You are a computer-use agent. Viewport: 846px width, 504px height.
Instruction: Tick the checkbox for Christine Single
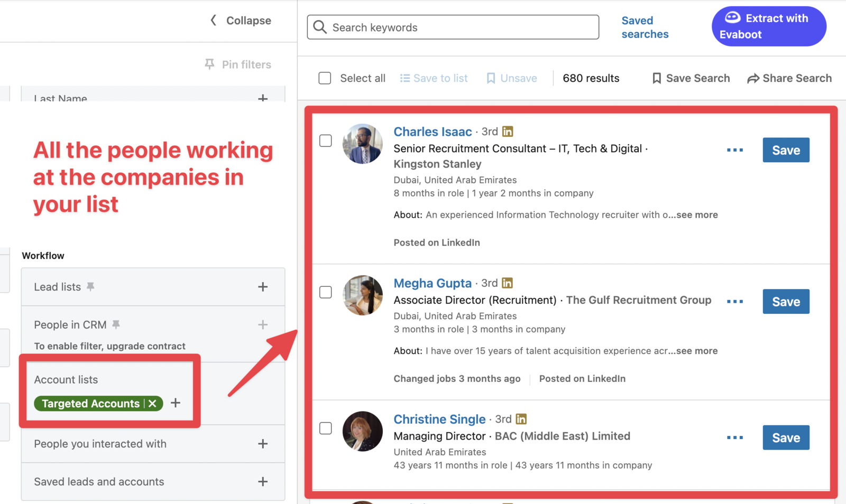click(x=326, y=428)
